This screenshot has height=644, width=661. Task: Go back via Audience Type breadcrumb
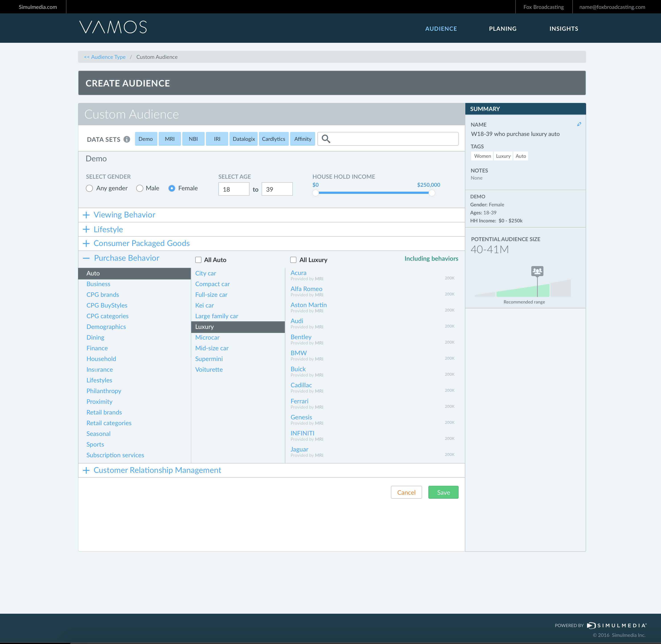(x=105, y=57)
